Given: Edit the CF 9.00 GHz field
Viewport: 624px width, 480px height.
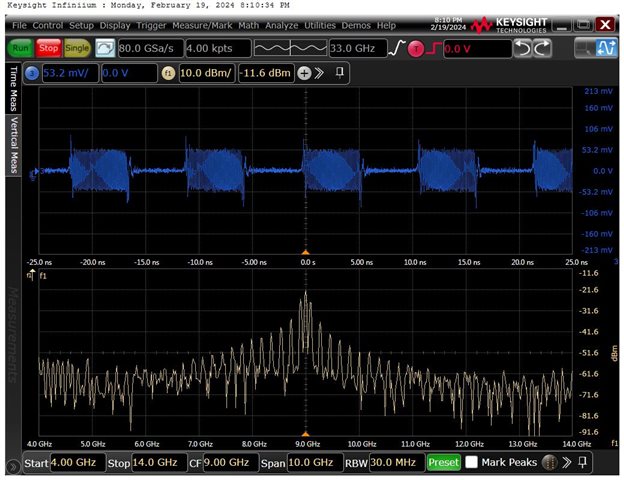Looking at the screenshot, I should pyautogui.click(x=230, y=462).
